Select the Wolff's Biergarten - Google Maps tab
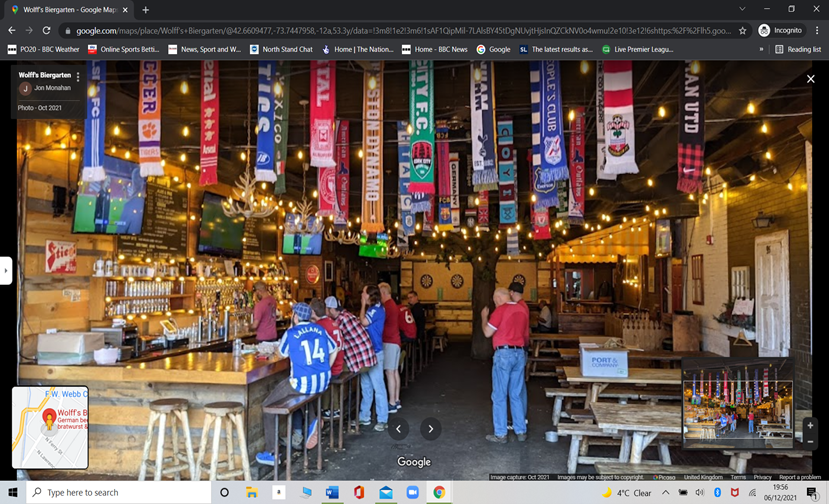The height and width of the screenshot is (504, 829). [x=69, y=10]
